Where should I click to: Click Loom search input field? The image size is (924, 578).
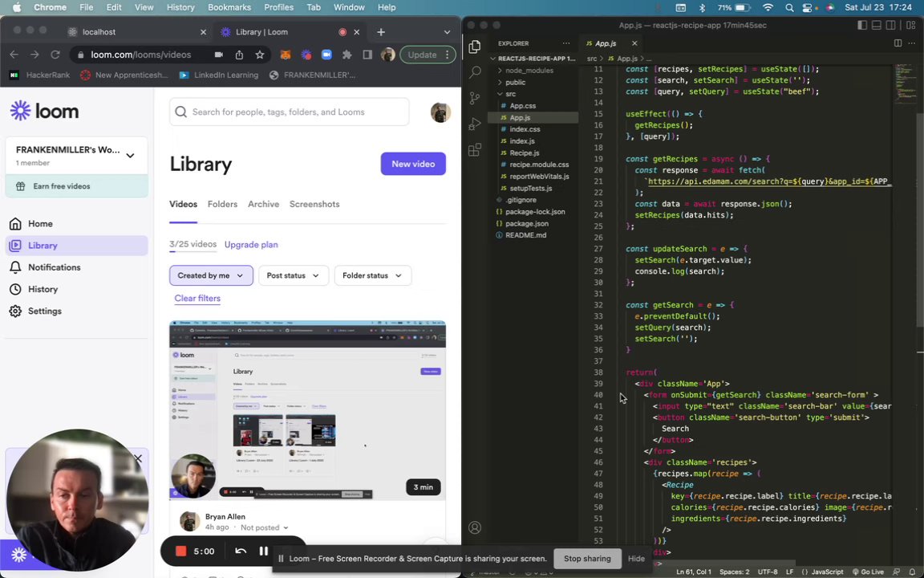pos(290,112)
